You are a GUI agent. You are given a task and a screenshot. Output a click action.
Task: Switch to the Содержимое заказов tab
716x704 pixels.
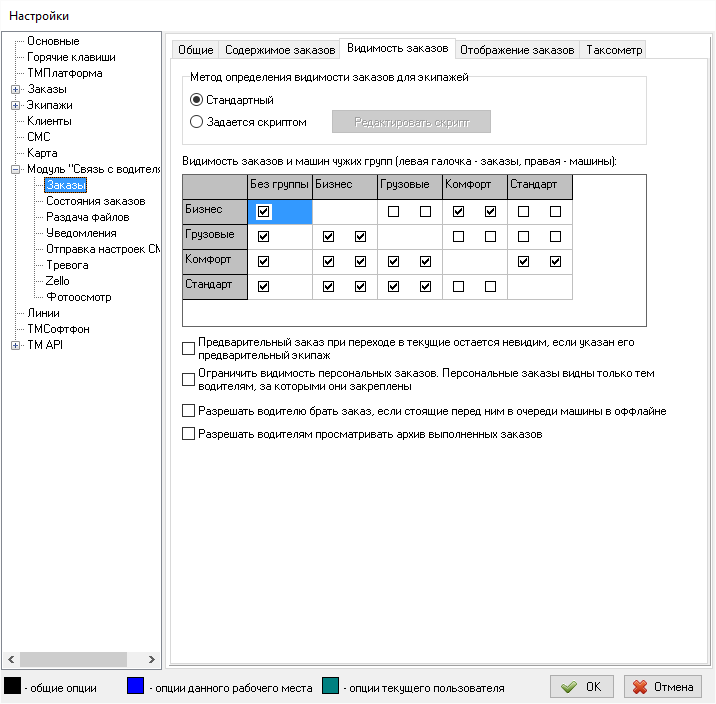279,50
